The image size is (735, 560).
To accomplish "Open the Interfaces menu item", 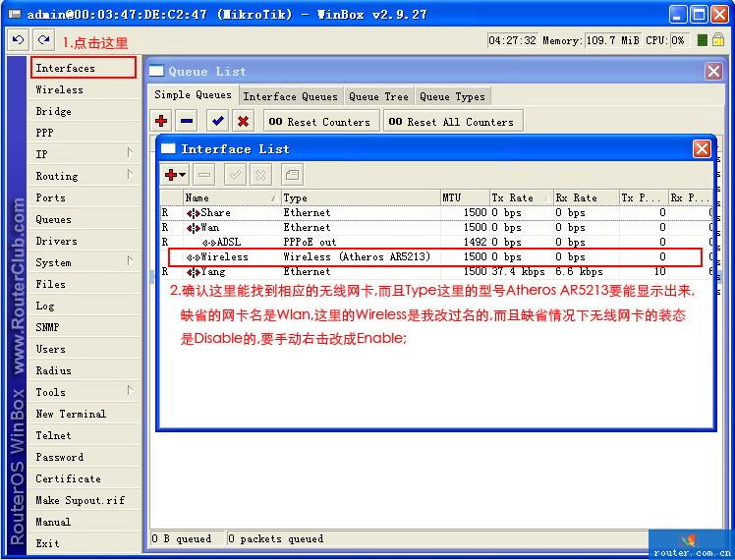I will coord(84,68).
